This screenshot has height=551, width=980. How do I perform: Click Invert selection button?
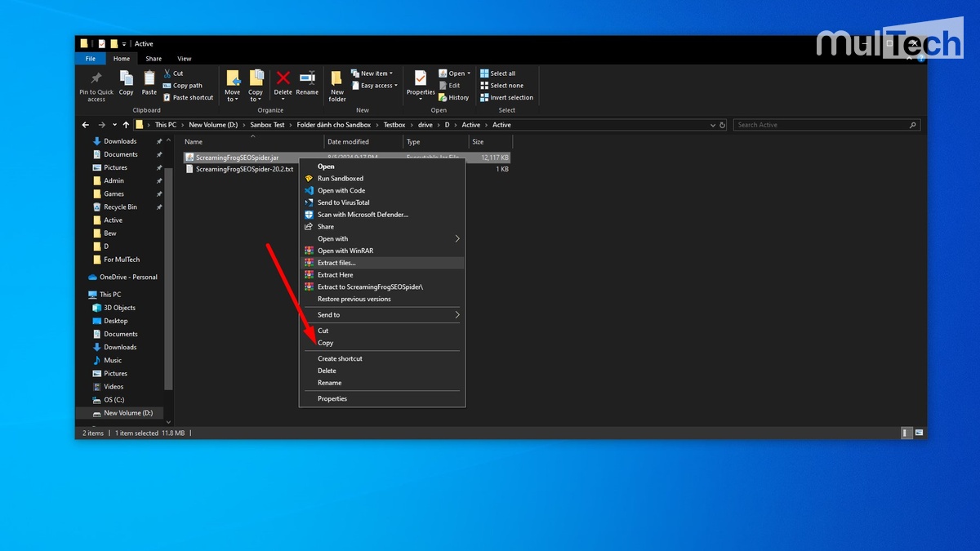click(x=506, y=98)
